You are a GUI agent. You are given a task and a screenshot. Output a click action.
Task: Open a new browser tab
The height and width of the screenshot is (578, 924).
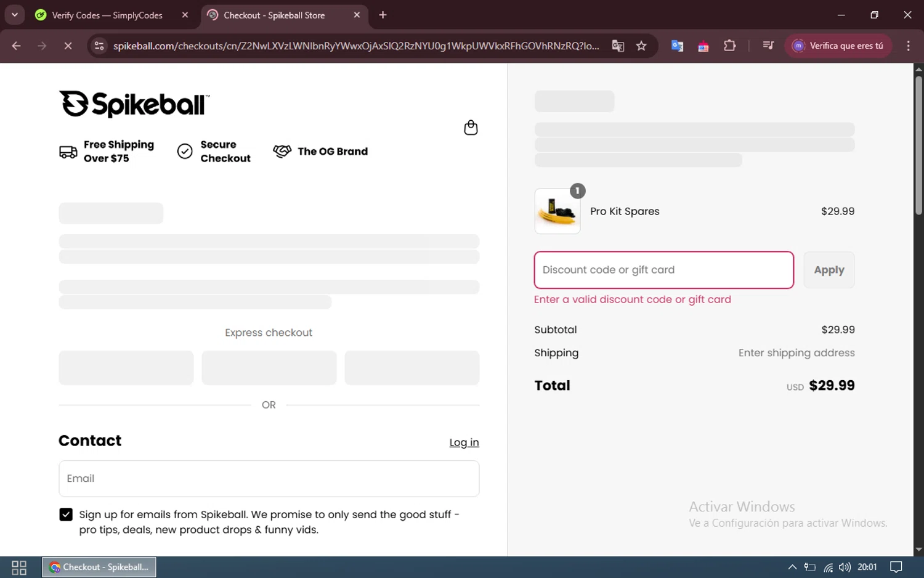click(383, 15)
